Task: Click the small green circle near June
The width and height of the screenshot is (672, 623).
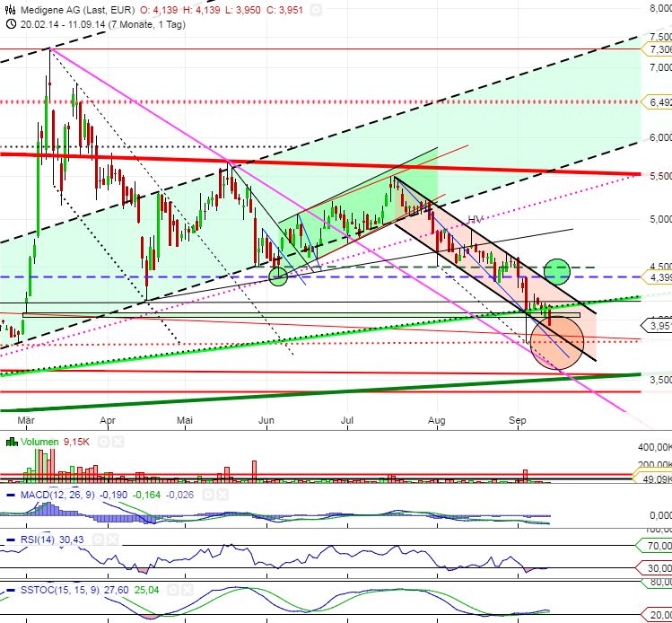Action: click(278, 276)
